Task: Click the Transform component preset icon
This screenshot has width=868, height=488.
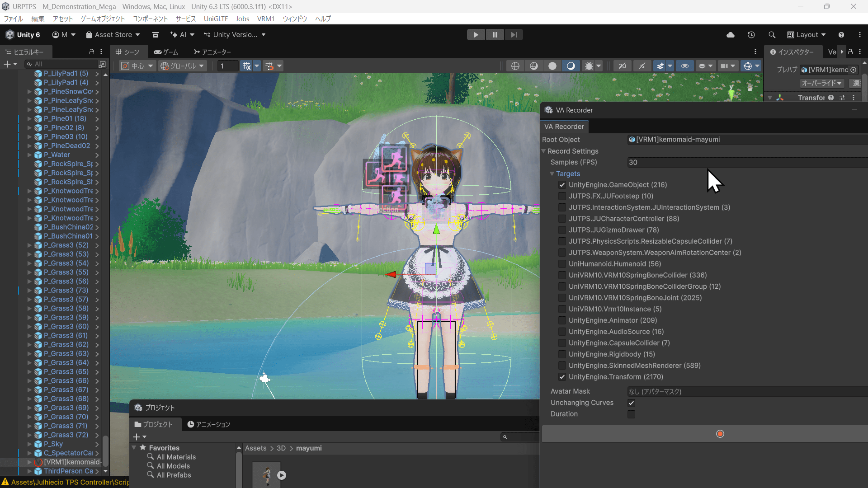Action: [x=842, y=98]
